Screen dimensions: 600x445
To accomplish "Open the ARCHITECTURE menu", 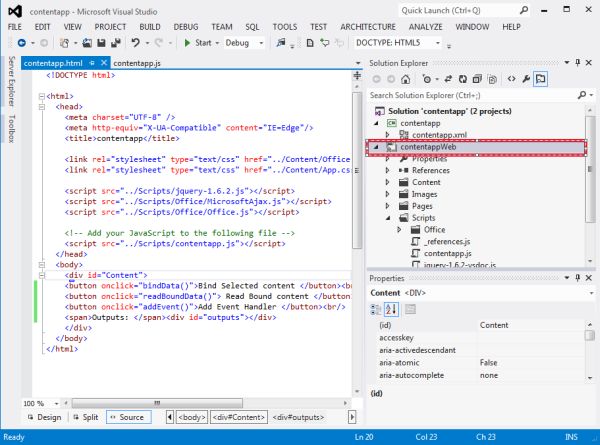I will (x=368, y=27).
